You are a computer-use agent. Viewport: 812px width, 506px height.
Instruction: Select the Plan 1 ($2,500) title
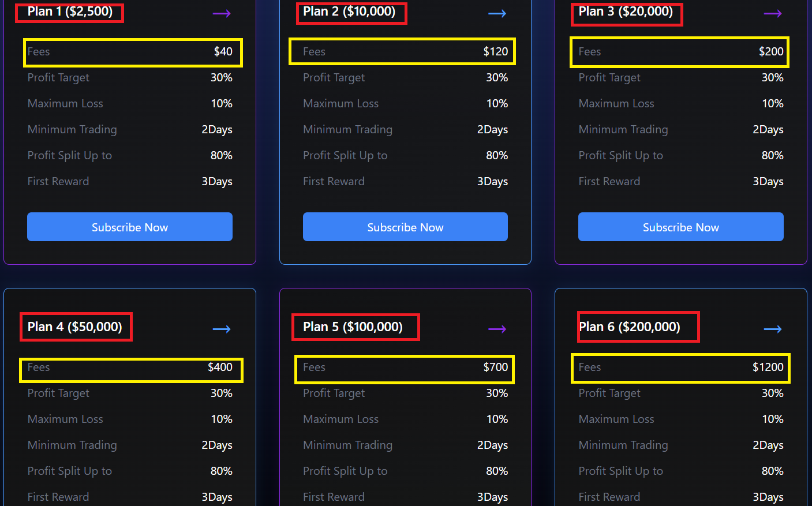70,12
